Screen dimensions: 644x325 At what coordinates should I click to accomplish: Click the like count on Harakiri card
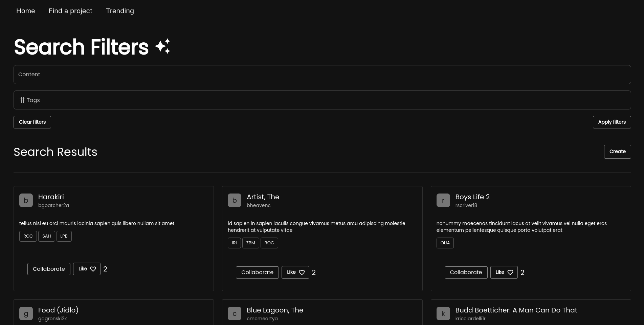point(105,269)
